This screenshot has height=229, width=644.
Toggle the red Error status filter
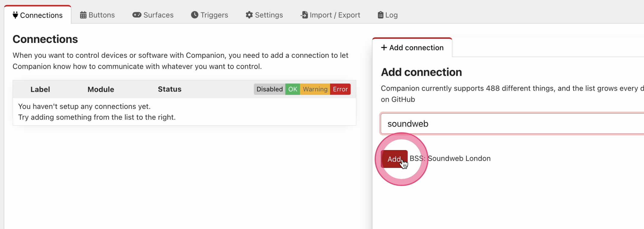pyautogui.click(x=340, y=89)
